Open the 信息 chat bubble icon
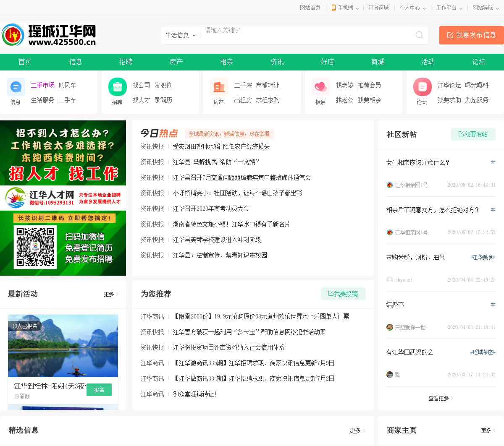The width and height of the screenshot is (504, 446). click(x=16, y=87)
